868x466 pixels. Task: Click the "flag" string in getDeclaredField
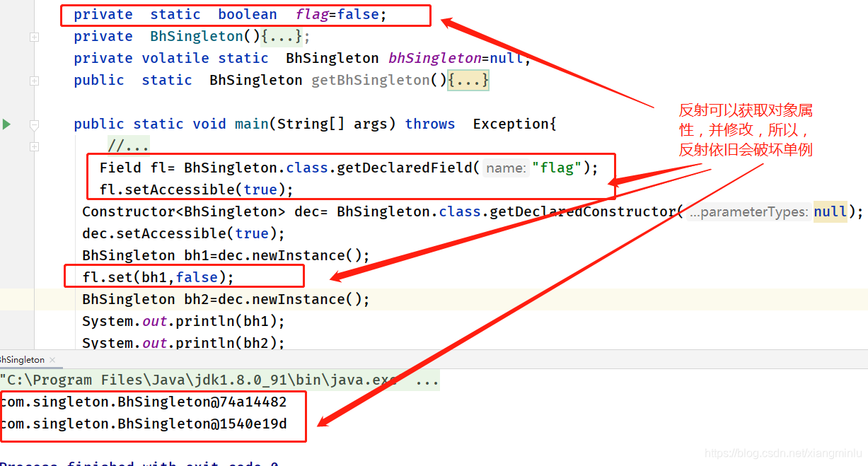557,168
